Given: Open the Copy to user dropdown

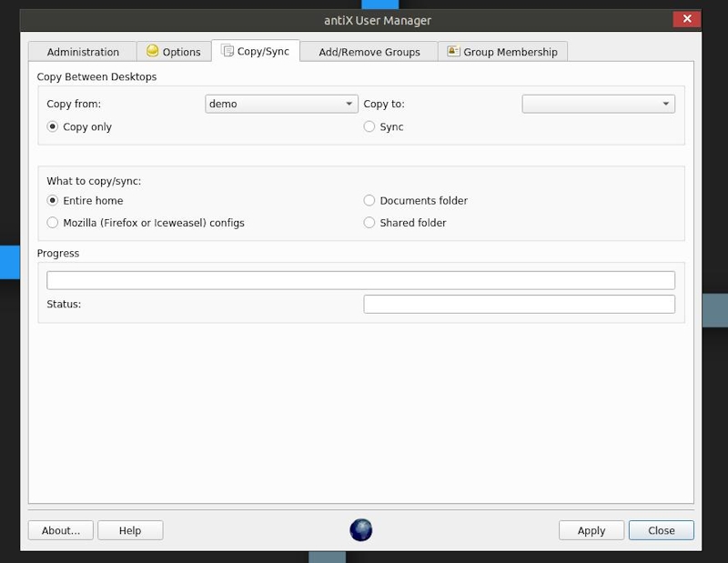Looking at the screenshot, I should click(598, 105).
